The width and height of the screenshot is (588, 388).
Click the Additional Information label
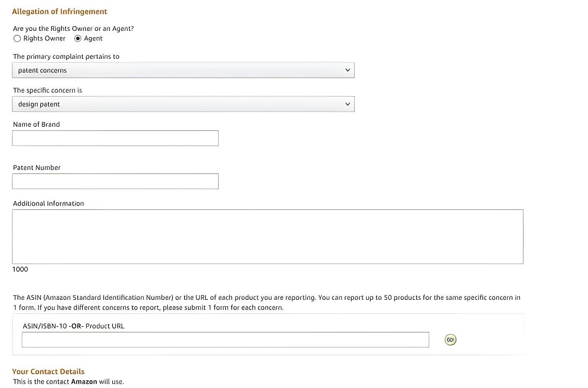[x=48, y=204]
